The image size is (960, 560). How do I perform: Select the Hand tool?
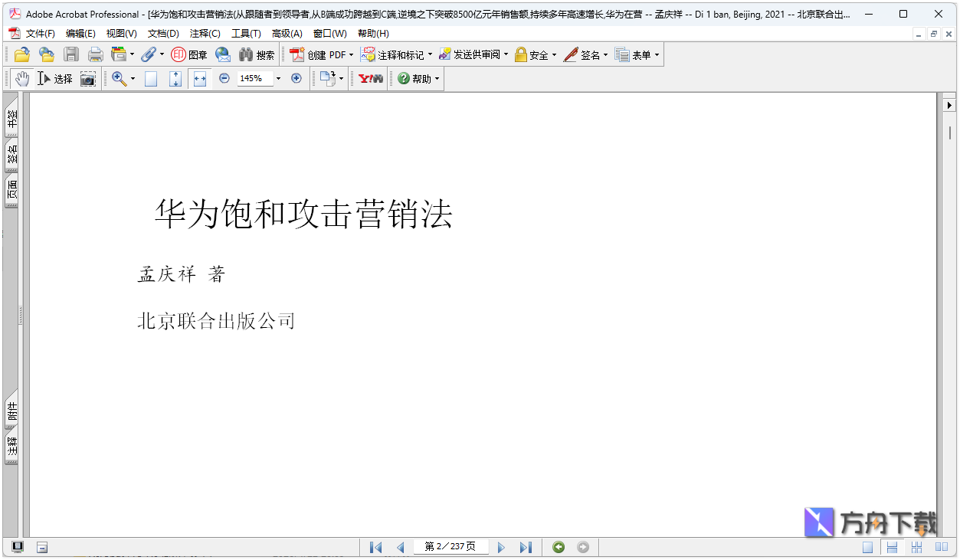point(21,78)
